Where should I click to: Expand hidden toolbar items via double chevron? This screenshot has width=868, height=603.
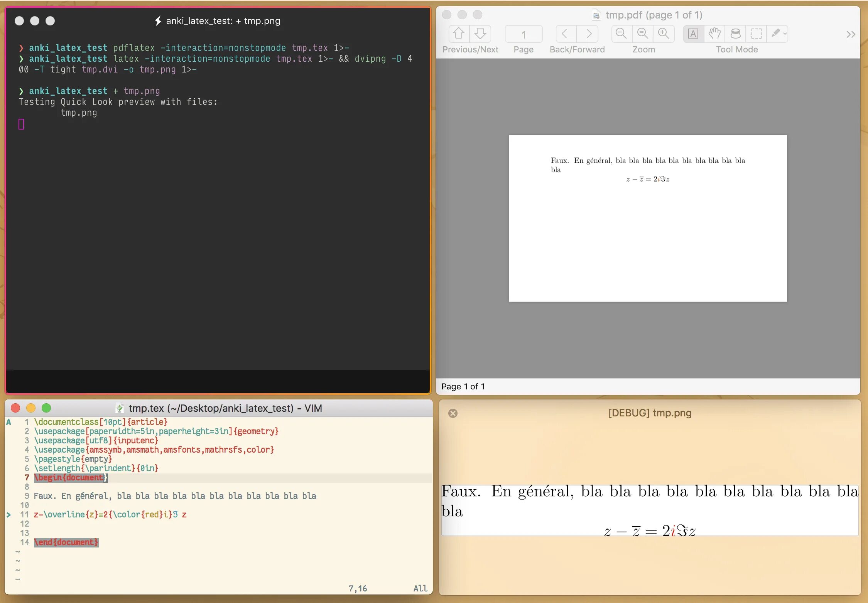[851, 34]
